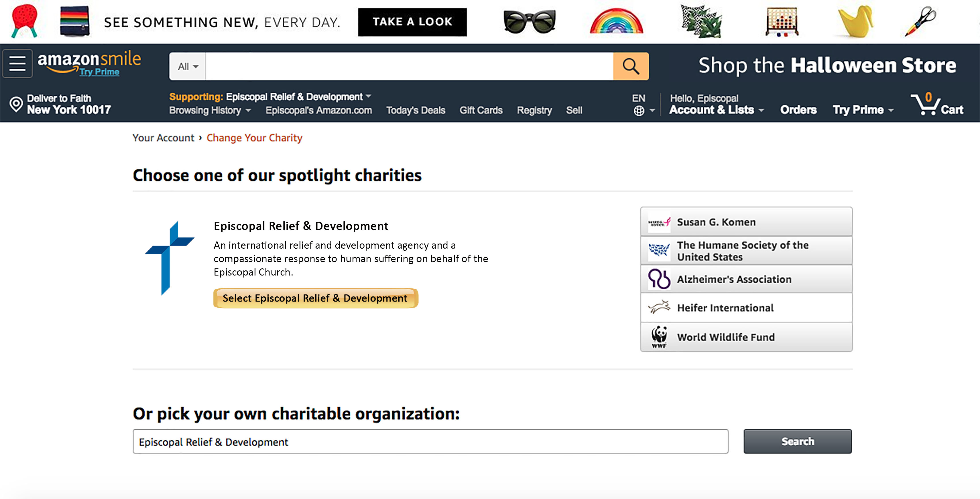This screenshot has width=980, height=499.
Task: Click the Episcopal Relief cross logo
Action: tap(169, 258)
